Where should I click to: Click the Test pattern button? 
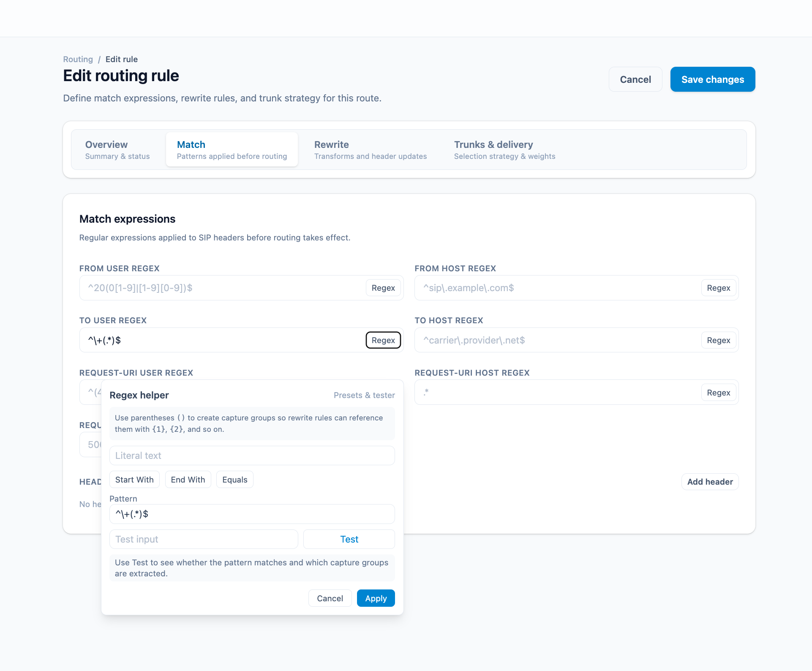coord(349,539)
